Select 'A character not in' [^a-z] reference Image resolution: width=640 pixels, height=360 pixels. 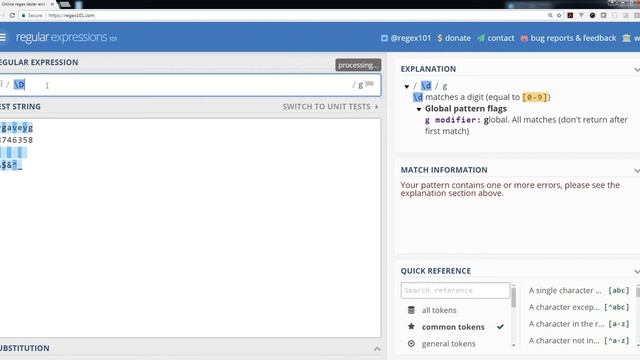pos(579,340)
